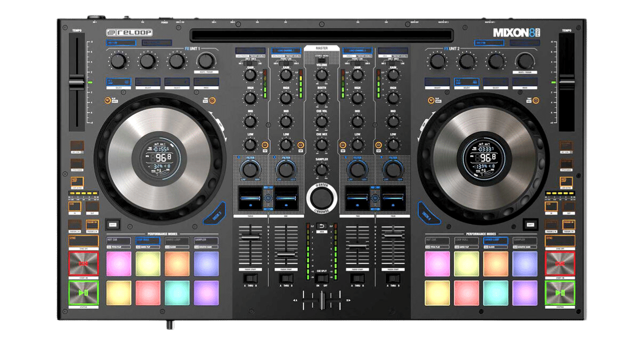Select Loop Roll mode on left deck
The width and height of the screenshot is (644, 342).
point(148,241)
